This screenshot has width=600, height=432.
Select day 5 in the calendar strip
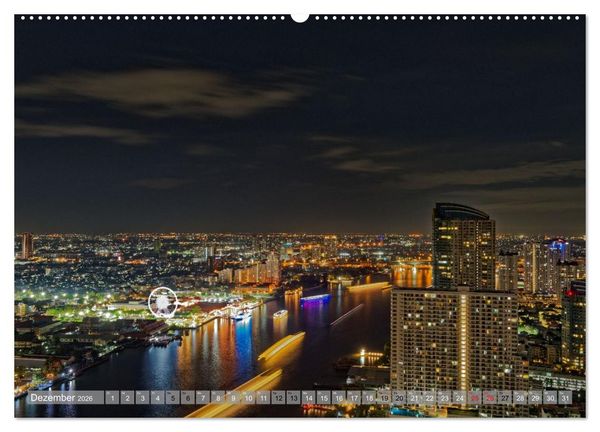pyautogui.click(x=173, y=398)
